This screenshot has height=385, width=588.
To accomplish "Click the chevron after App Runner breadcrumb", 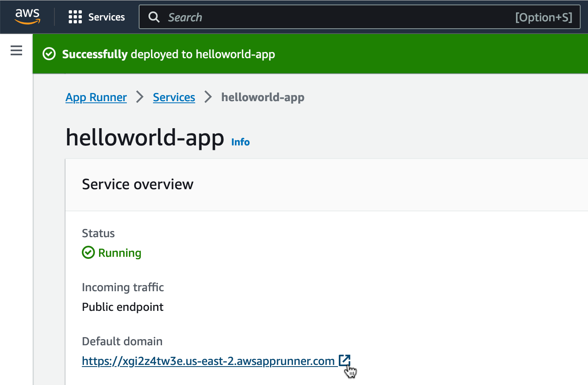I will [x=140, y=97].
